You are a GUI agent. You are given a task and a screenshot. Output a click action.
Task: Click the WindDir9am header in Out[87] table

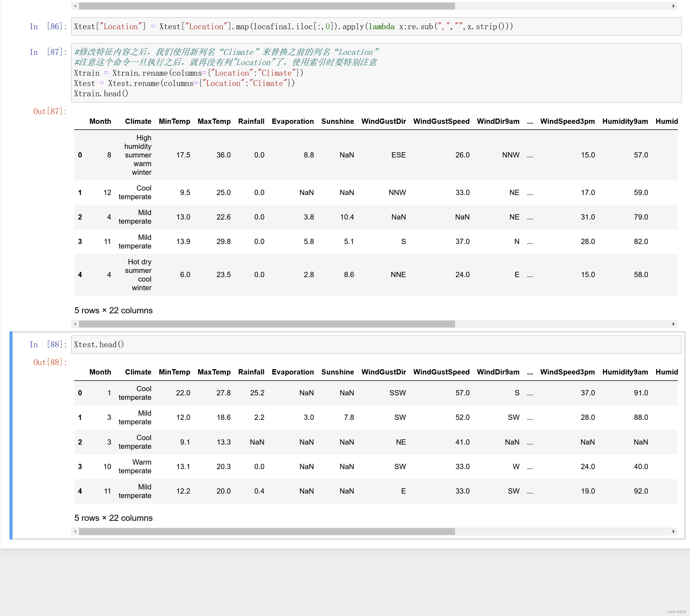[498, 121]
